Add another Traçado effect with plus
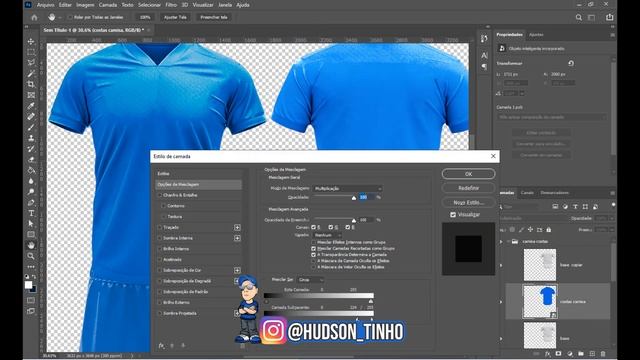The image size is (640, 360). [x=237, y=227]
